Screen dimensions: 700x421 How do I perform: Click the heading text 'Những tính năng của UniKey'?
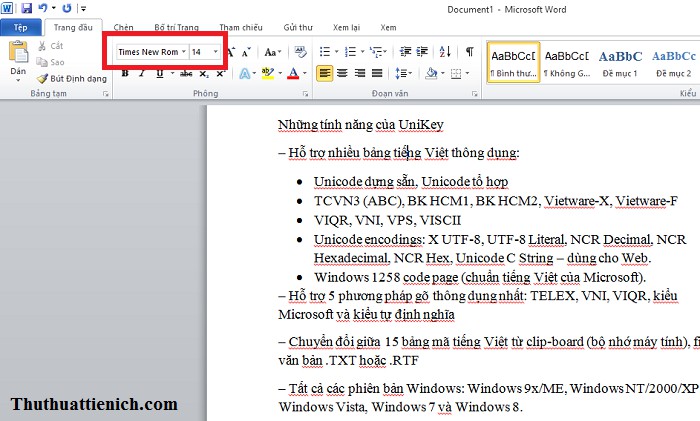(x=360, y=125)
